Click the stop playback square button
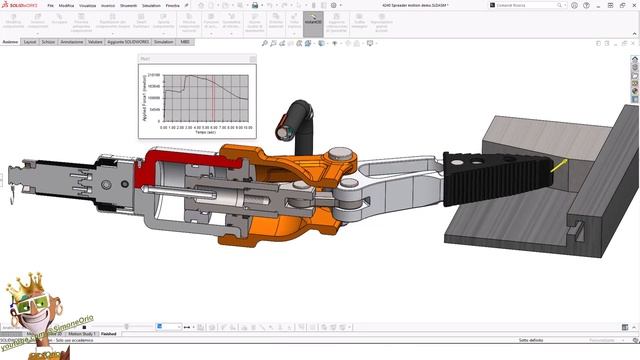This screenshot has height=360, width=640. (x=84, y=327)
